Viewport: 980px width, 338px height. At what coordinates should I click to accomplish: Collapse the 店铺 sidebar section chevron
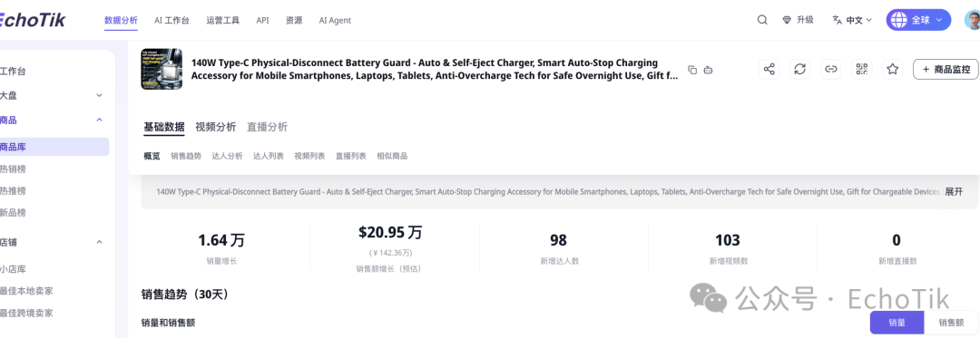coord(99,242)
